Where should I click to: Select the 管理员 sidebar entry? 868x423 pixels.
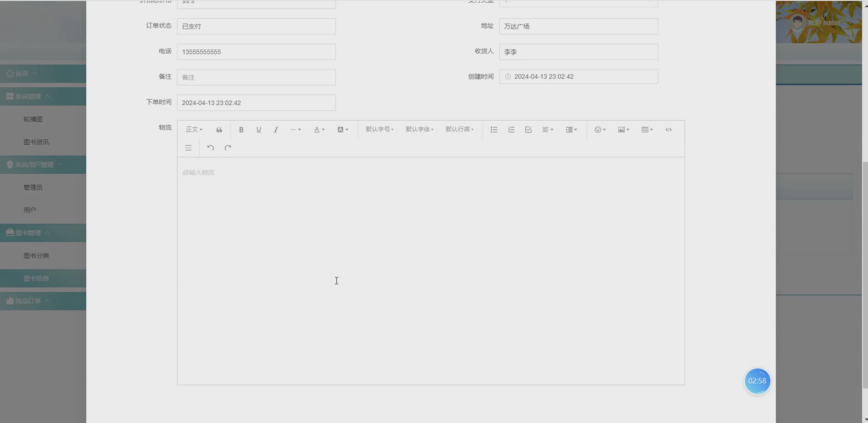click(33, 187)
